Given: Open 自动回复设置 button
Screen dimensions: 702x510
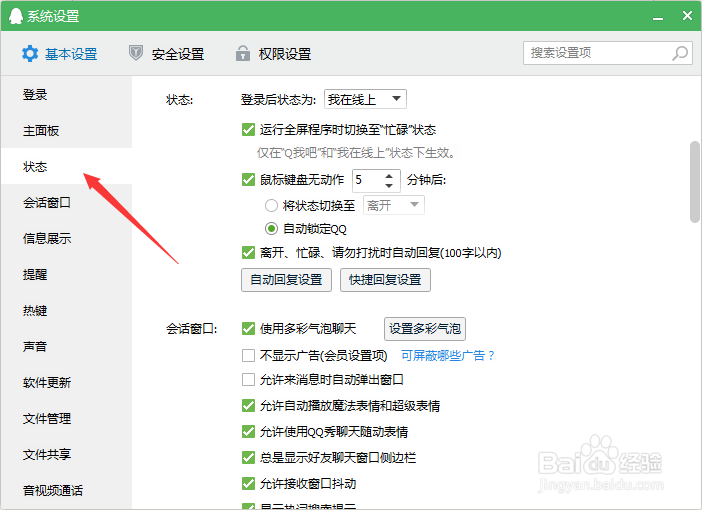Looking at the screenshot, I should [286, 280].
